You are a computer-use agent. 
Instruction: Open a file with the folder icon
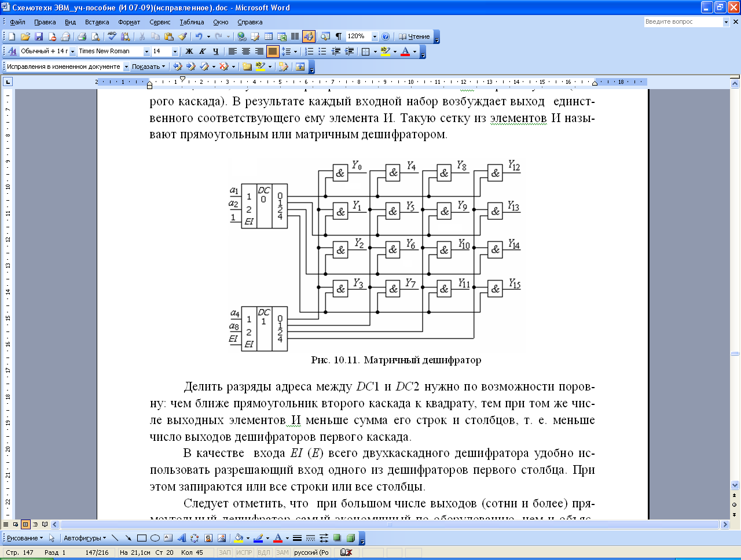(25, 36)
